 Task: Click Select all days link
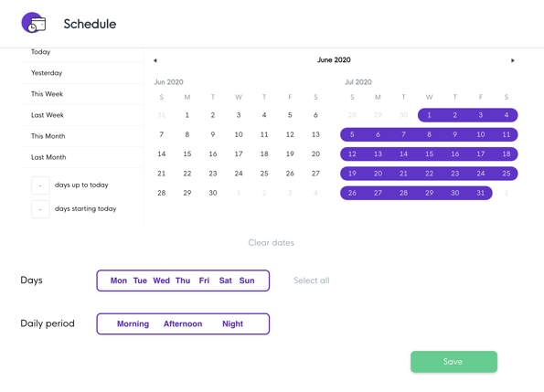click(312, 281)
